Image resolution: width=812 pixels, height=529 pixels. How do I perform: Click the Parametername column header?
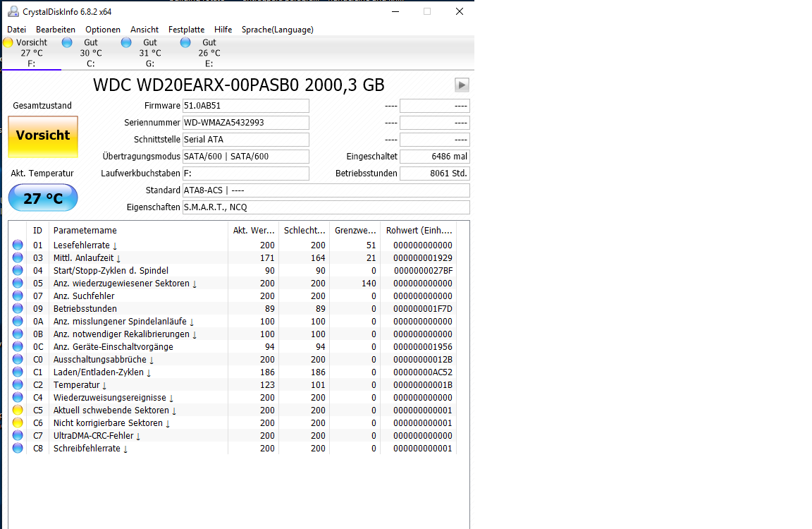point(138,231)
